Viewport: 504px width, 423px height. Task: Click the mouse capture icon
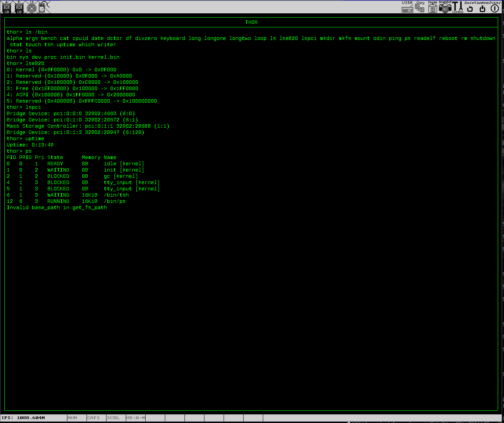pyautogui.click(x=43, y=7)
